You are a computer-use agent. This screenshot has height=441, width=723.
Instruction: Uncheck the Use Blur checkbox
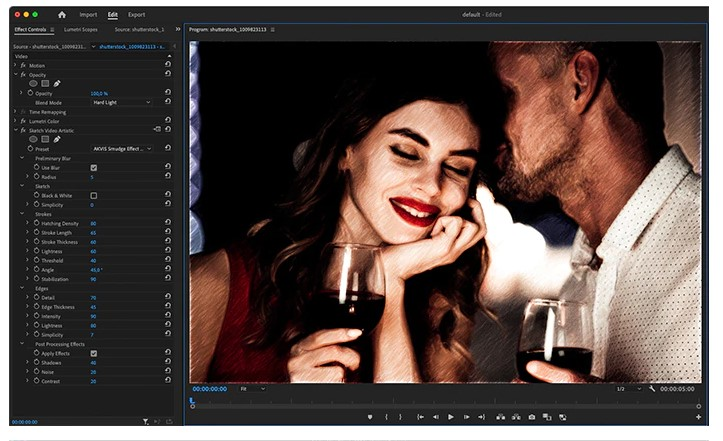pyautogui.click(x=93, y=167)
